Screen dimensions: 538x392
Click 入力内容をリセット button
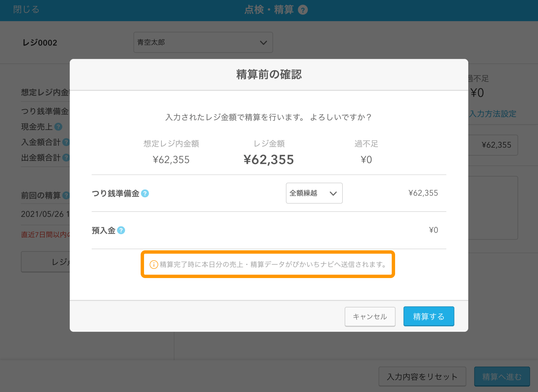coord(422,377)
